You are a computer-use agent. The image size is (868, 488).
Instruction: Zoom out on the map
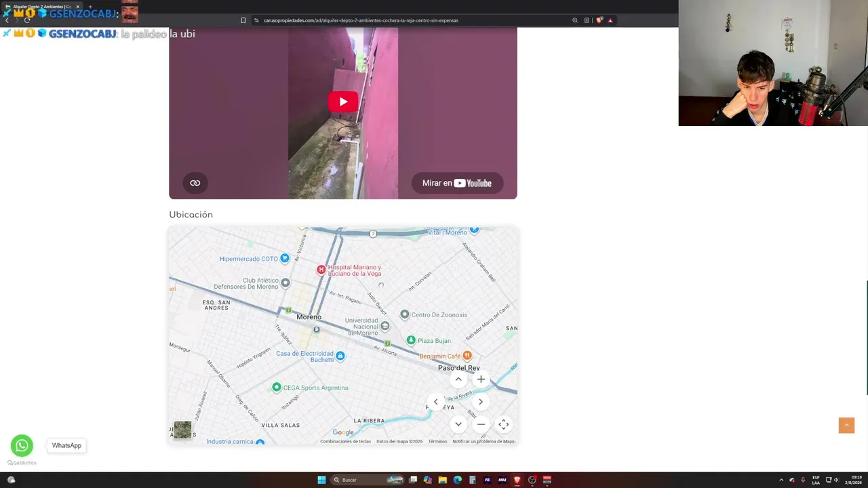tap(481, 424)
